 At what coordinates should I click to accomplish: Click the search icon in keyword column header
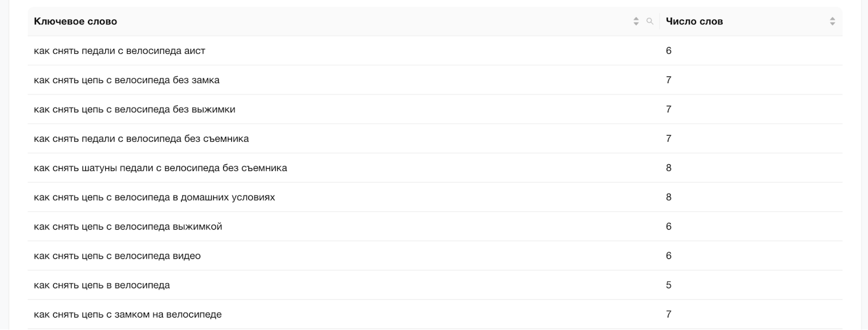click(649, 22)
